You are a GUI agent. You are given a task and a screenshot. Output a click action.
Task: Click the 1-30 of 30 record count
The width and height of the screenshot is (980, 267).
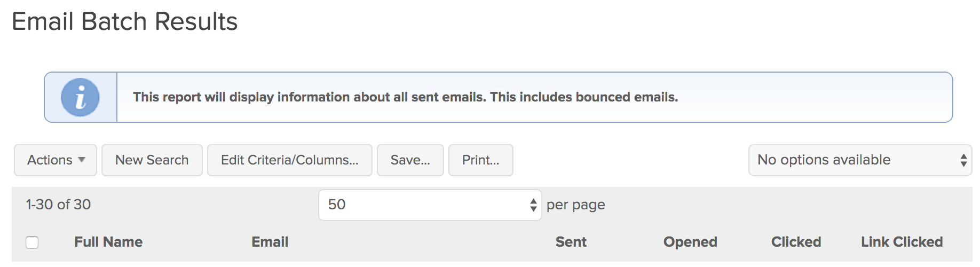pyautogui.click(x=58, y=205)
